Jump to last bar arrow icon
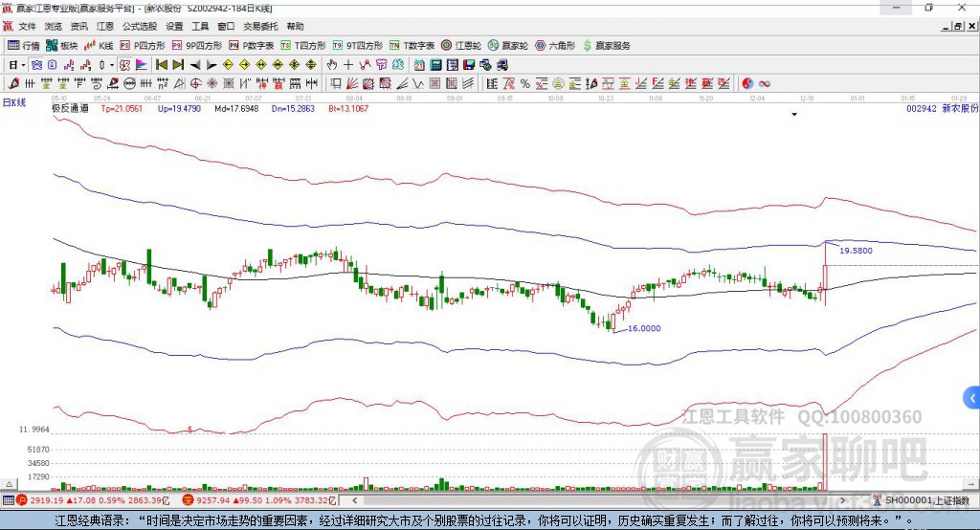 click(x=178, y=65)
